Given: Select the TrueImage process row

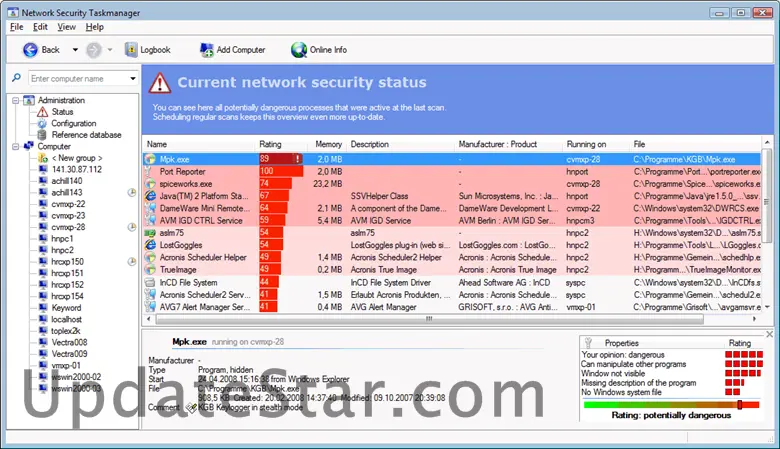Looking at the screenshot, I should (452, 269).
